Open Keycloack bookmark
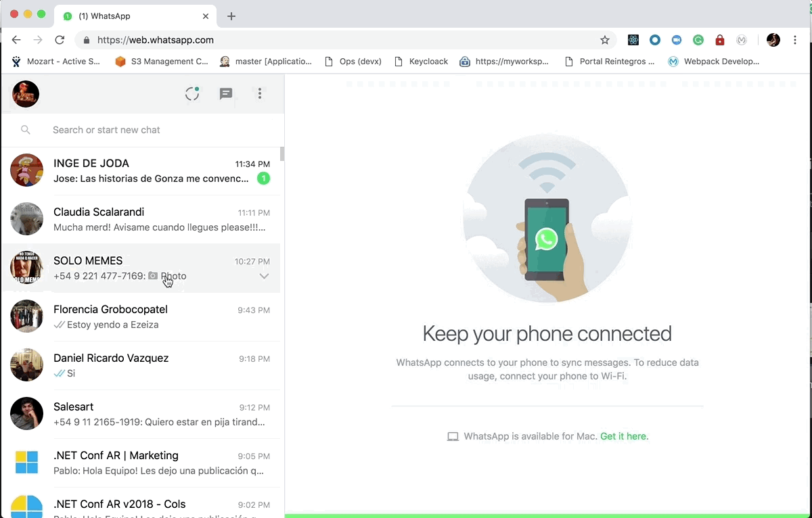This screenshot has width=812, height=518. [x=421, y=61]
